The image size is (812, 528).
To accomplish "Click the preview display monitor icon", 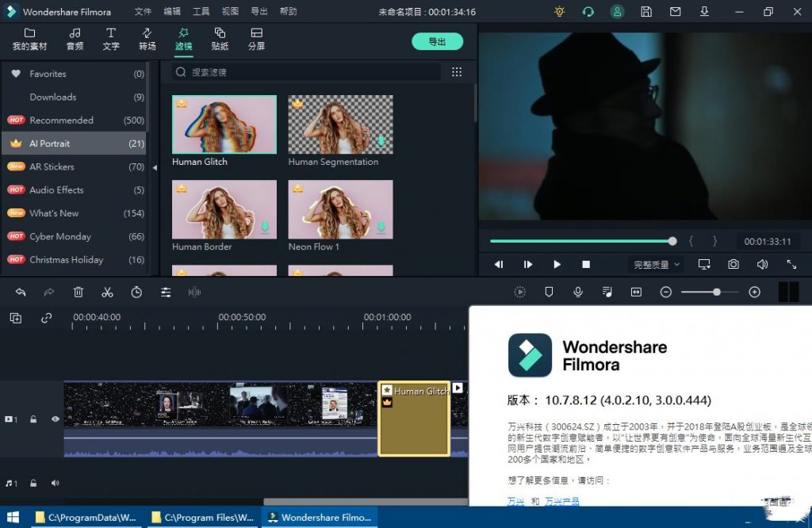I will tap(704, 265).
